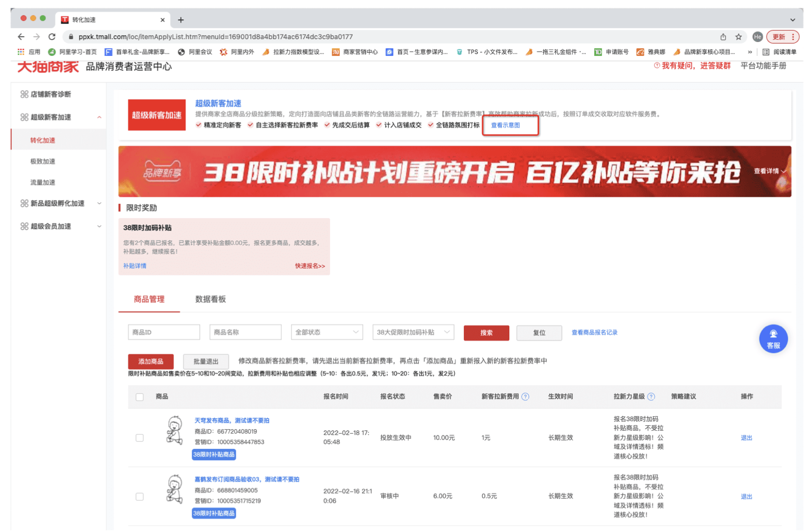Toggle the select-all checkbox in table header
804x532 pixels.
click(139, 397)
